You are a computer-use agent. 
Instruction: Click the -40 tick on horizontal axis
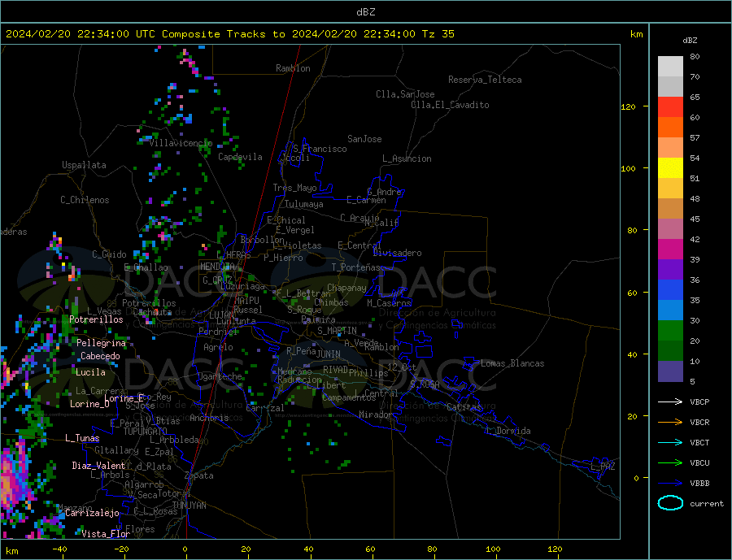(59, 549)
